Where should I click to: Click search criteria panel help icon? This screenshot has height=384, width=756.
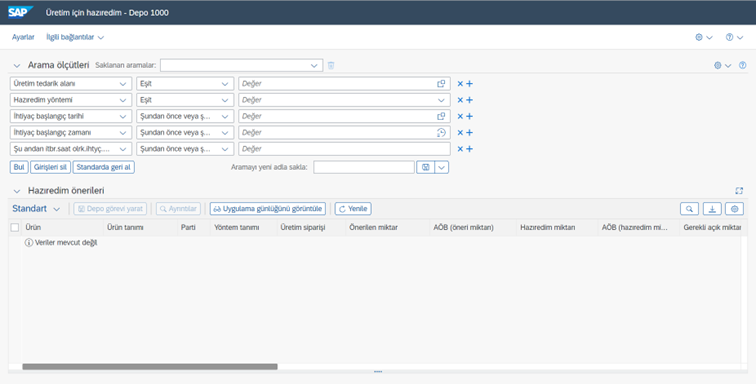[x=742, y=65]
